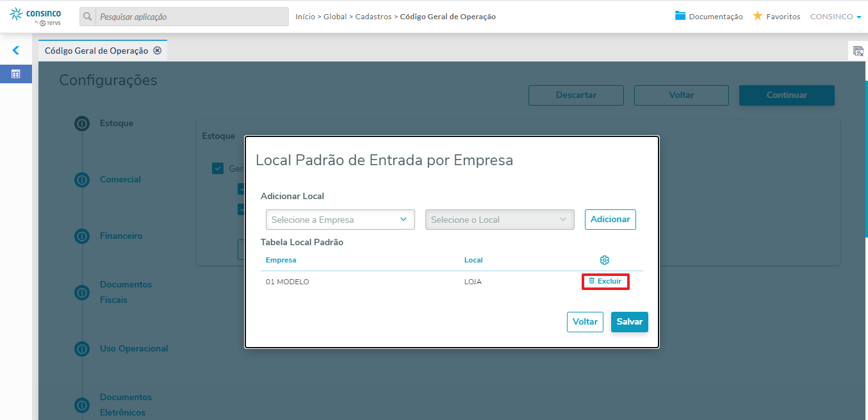The image size is (868, 420).
Task: Select the Documentos Fiscais step icon
Action: (x=82, y=293)
